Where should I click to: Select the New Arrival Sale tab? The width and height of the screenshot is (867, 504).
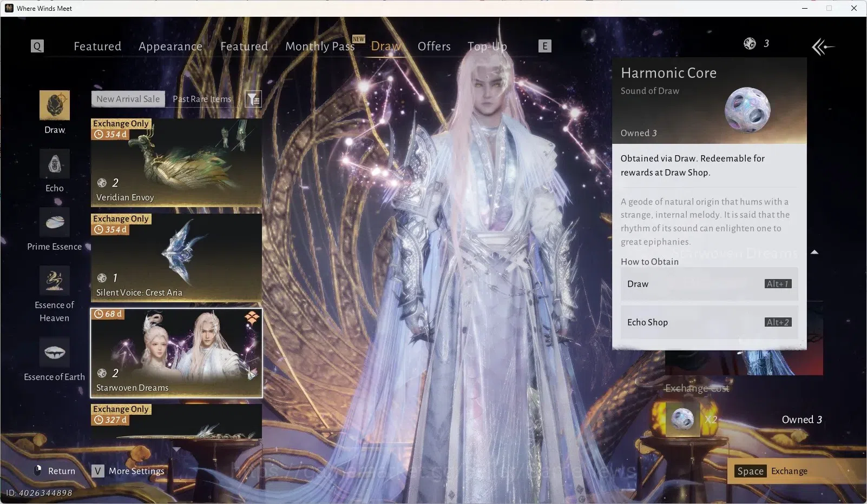point(128,99)
